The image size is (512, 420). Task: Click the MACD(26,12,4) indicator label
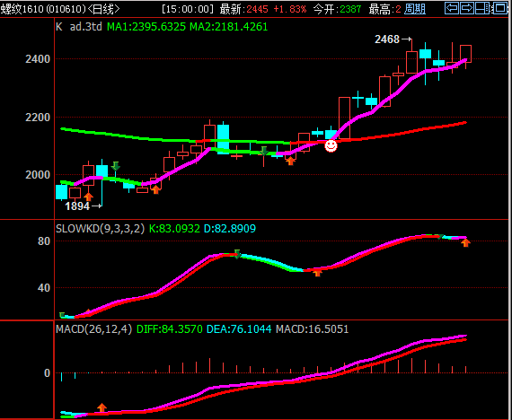tap(94, 329)
